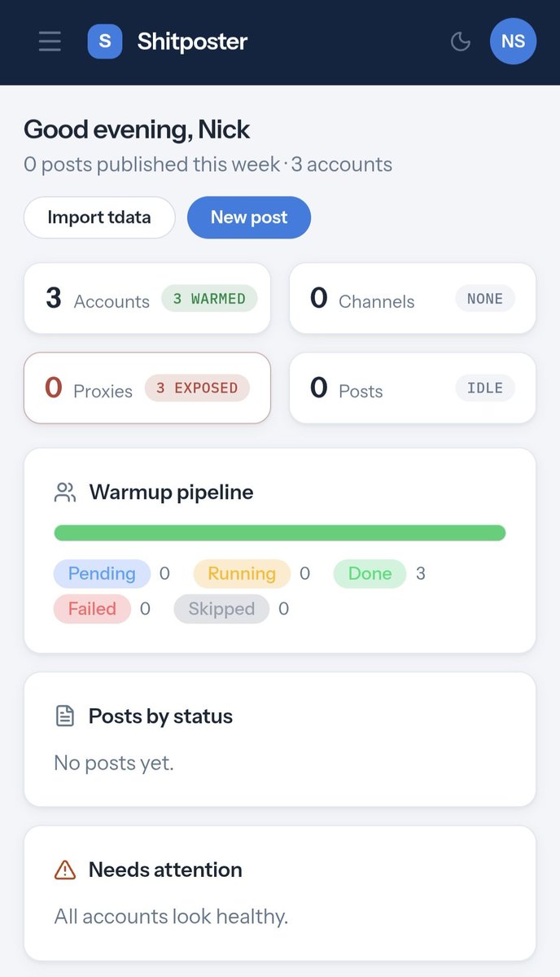Image resolution: width=560 pixels, height=977 pixels.
Task: Create a New post
Action: point(249,217)
